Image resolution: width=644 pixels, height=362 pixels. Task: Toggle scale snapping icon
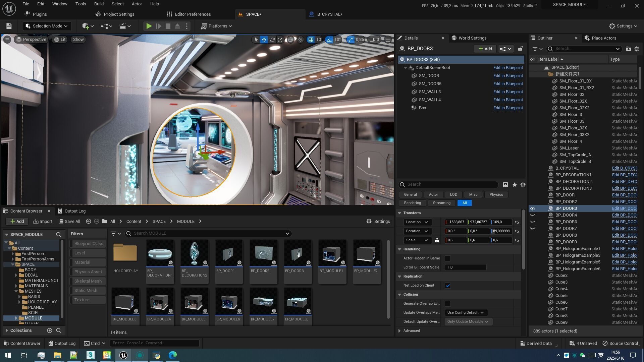click(x=351, y=40)
